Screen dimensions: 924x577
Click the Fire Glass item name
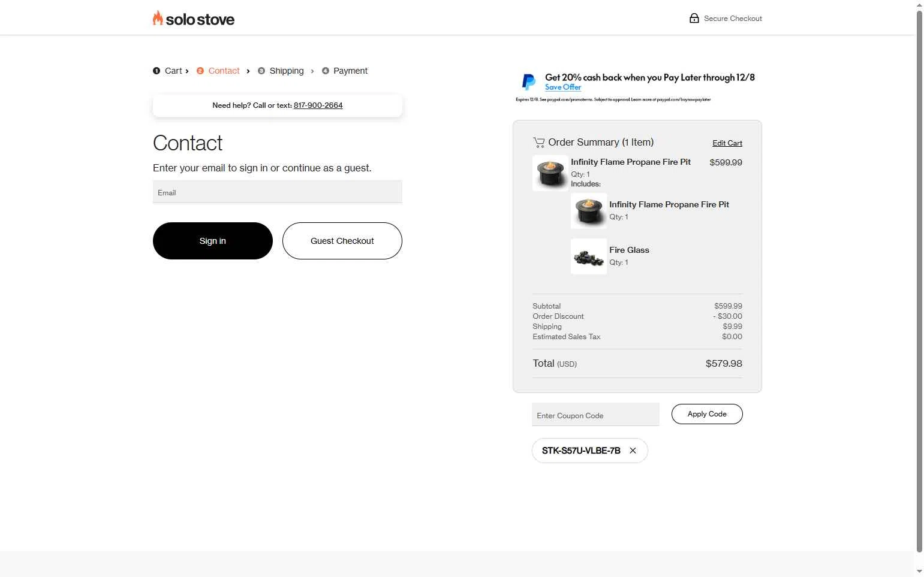(x=629, y=250)
